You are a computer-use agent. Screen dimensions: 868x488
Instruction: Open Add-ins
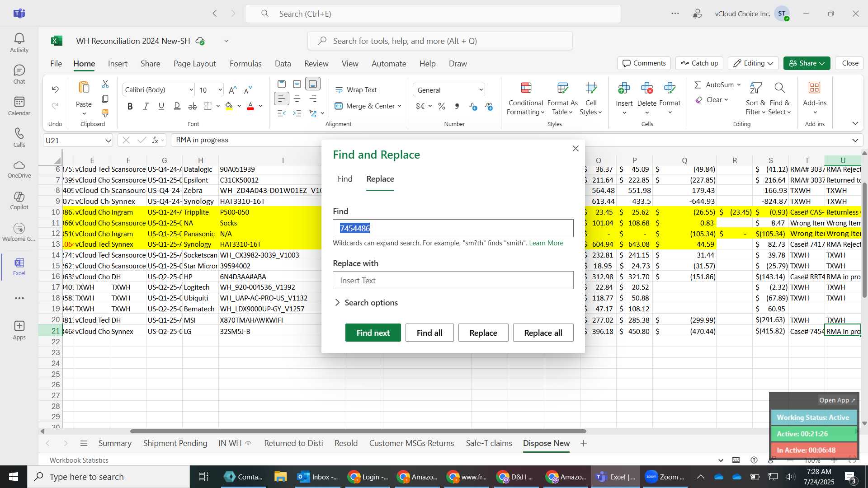click(815, 99)
